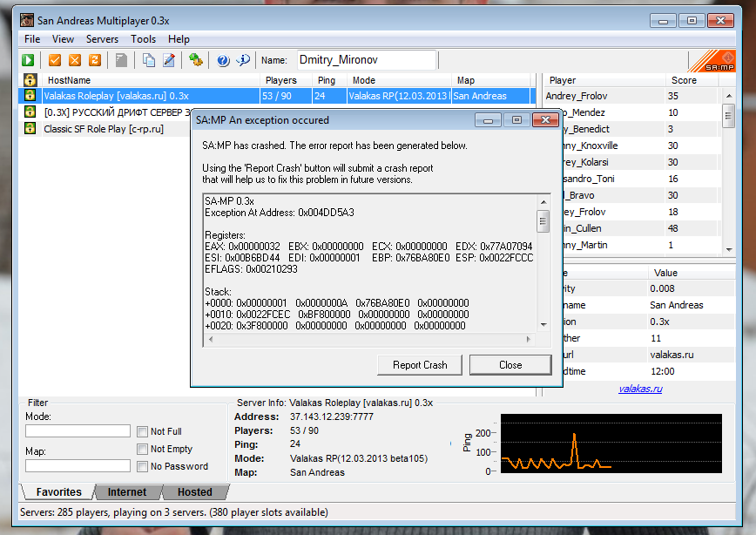
Task: Sort servers by Ping column header
Action: coord(329,80)
